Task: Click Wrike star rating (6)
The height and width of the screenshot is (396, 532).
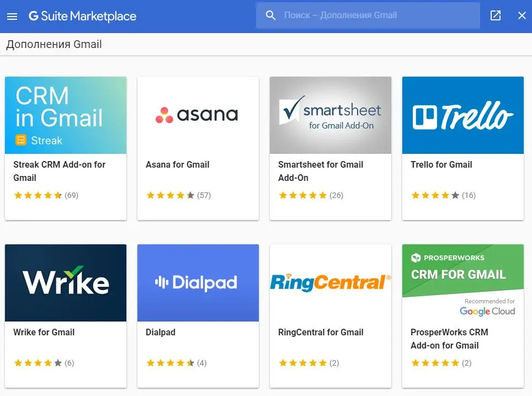Action: click(44, 363)
